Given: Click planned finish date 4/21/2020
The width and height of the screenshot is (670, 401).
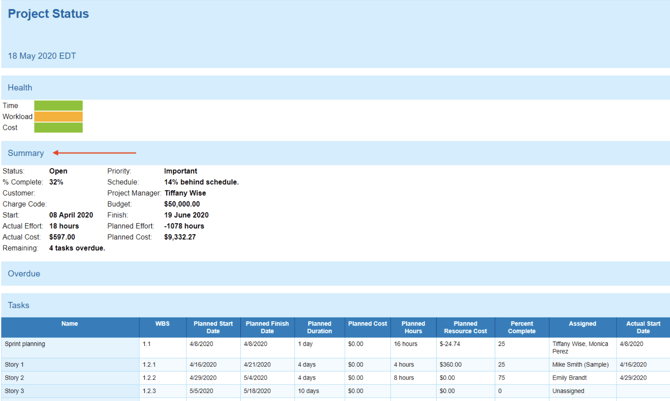Looking at the screenshot, I should point(257,365).
